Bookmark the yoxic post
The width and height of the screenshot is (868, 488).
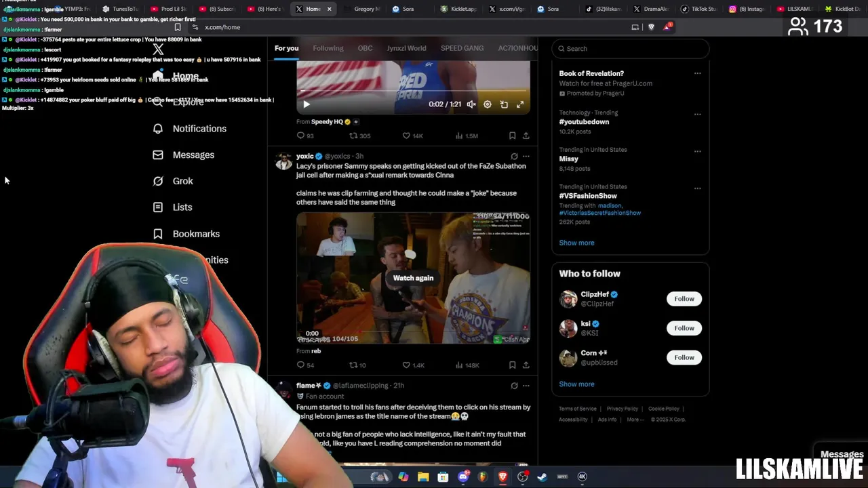point(512,365)
